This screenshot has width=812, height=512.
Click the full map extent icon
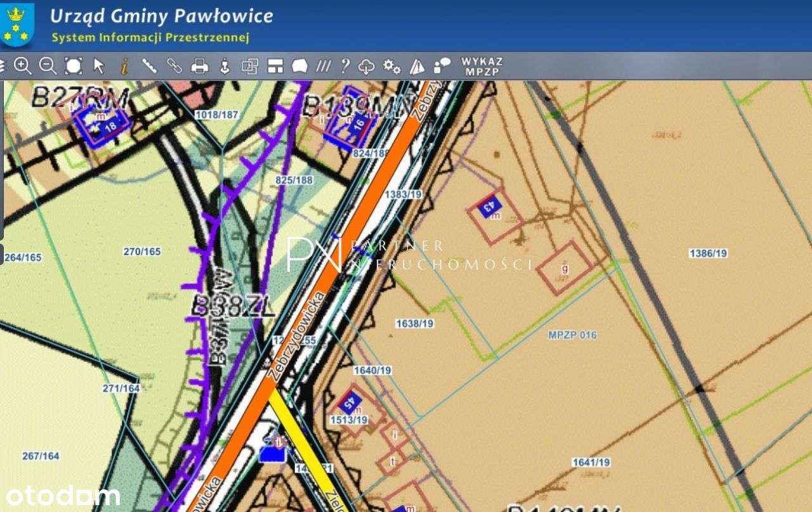74,65
